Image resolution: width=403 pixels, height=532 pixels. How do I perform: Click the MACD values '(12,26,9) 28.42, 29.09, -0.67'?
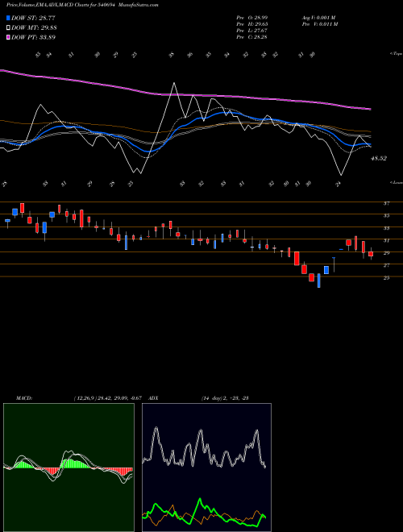[x=107, y=398]
